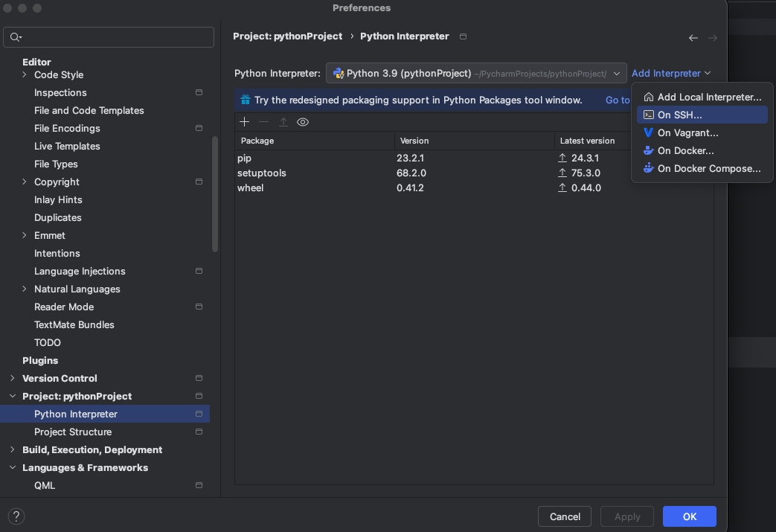Viewport: 776px width, 532px height.
Task: Click the back arrow in Preferences header
Action: [693, 38]
